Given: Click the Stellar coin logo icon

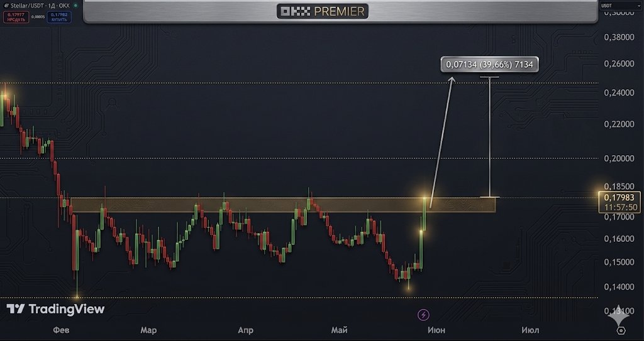Looking at the screenshot, I should point(6,6).
